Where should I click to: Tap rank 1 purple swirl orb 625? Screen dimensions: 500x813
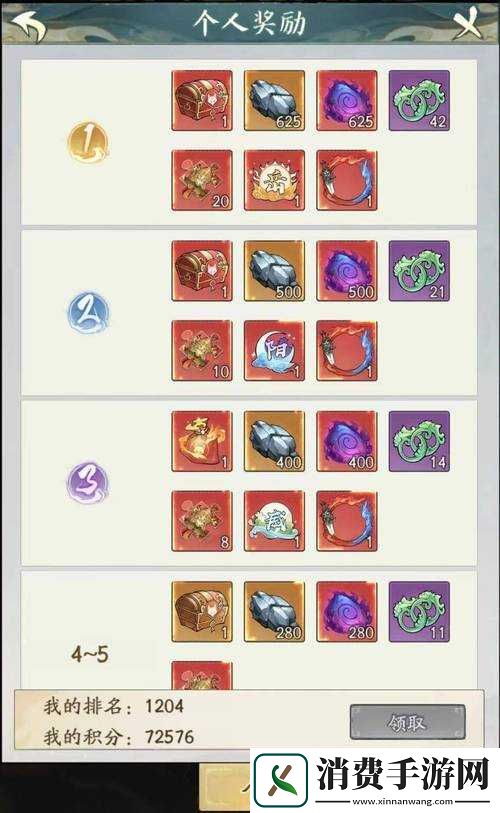(x=346, y=101)
